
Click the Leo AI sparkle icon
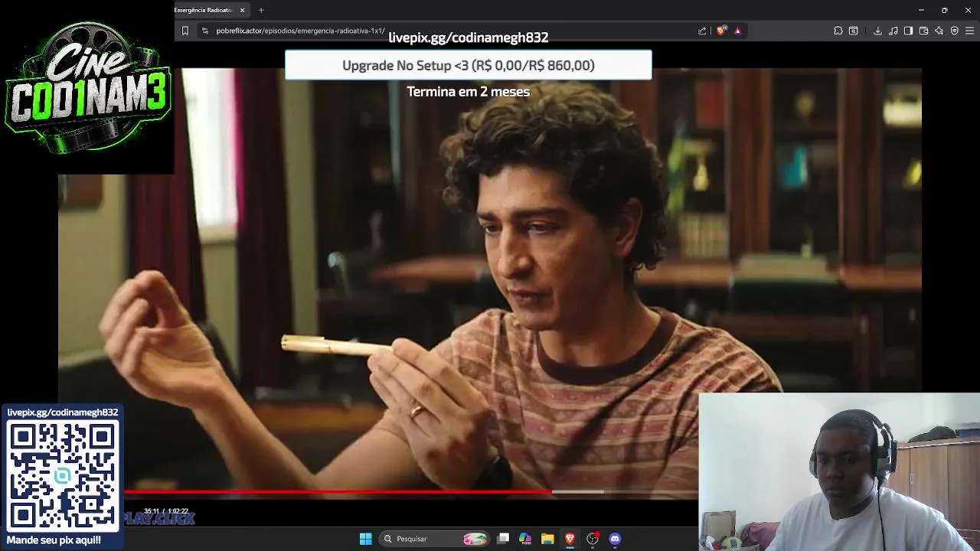coord(939,31)
